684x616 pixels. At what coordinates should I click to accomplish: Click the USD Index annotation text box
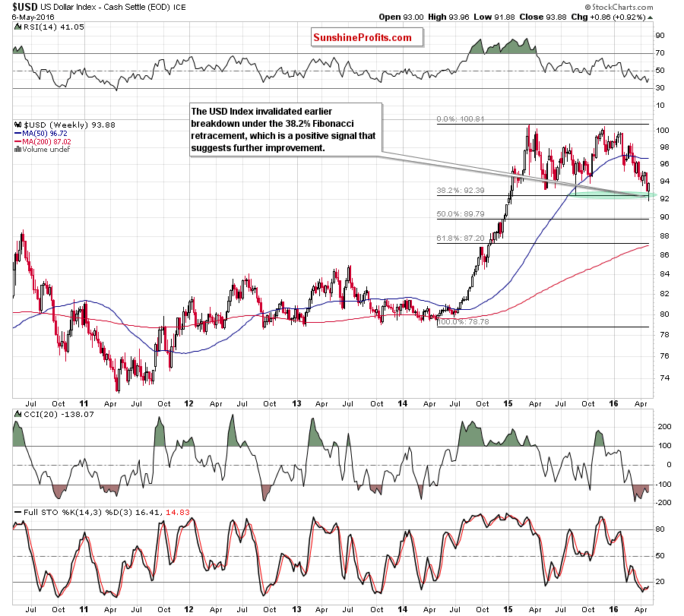coord(286,130)
